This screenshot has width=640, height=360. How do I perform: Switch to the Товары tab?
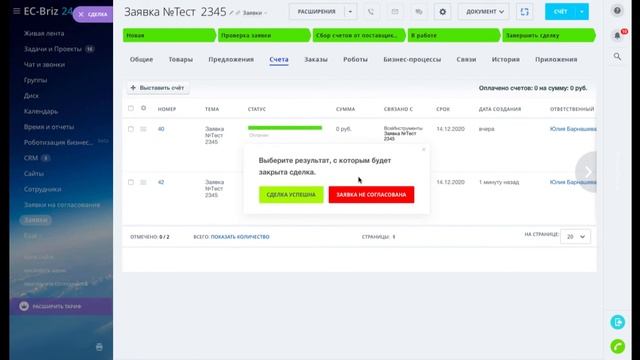point(180,60)
